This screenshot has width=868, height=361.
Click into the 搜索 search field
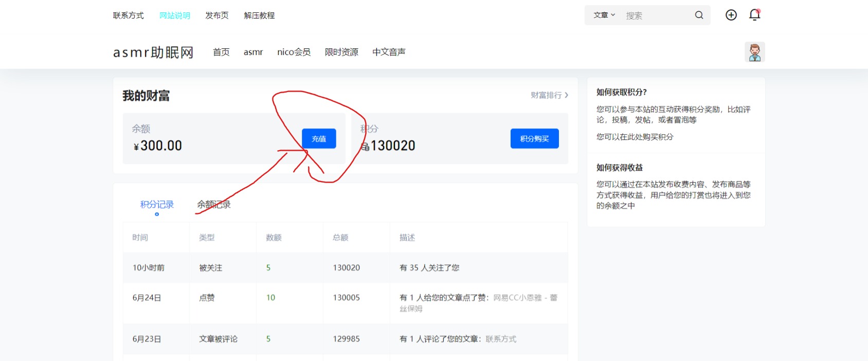(656, 16)
